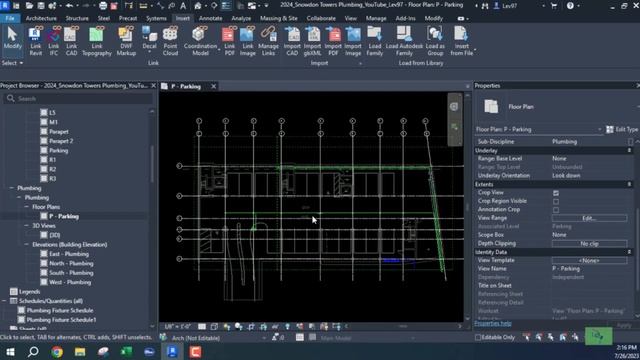Click Import gbXML icon
Screen dimensions: 640x360
coord(313,41)
